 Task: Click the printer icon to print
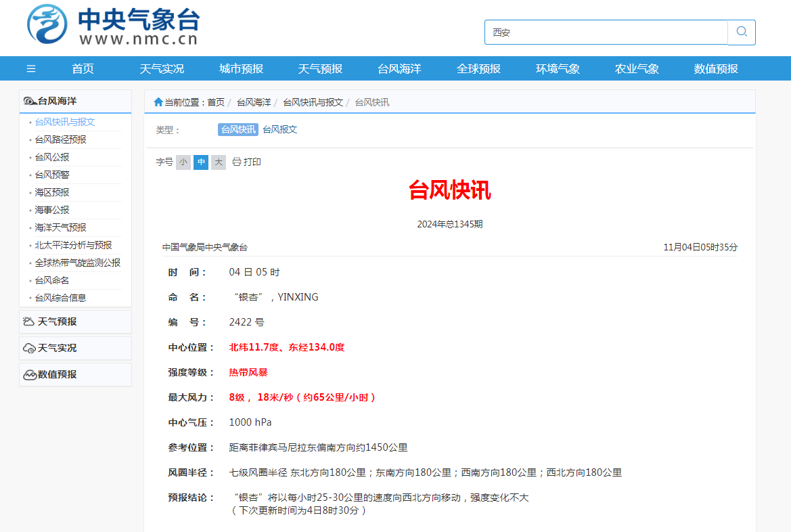[x=236, y=162]
